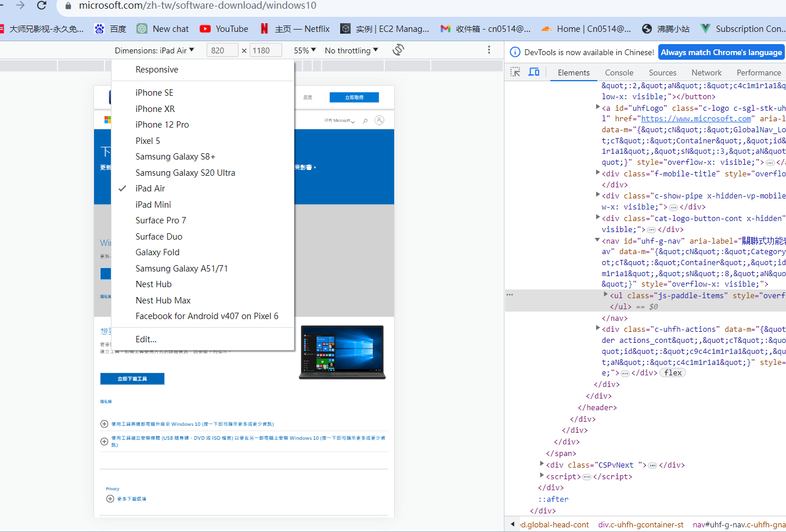Image resolution: width=786 pixels, height=532 pixels.
Task: Expand the div class="c-show-pipe" node
Action: 598,194
